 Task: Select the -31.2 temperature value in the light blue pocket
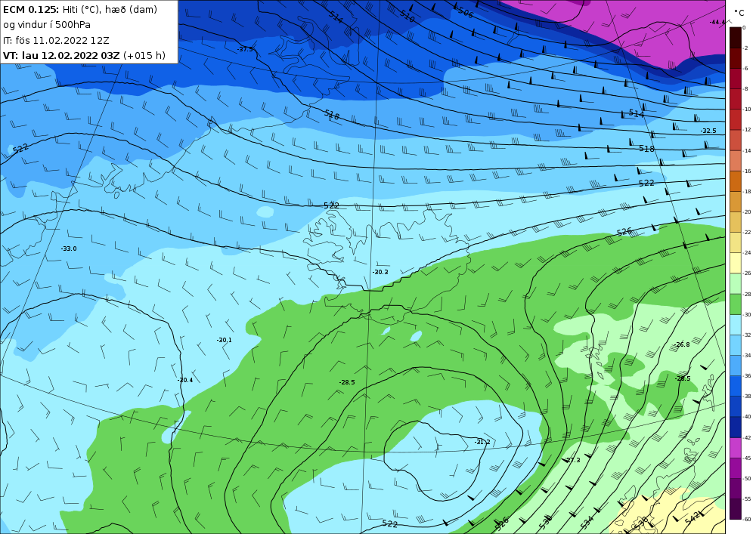(x=482, y=442)
